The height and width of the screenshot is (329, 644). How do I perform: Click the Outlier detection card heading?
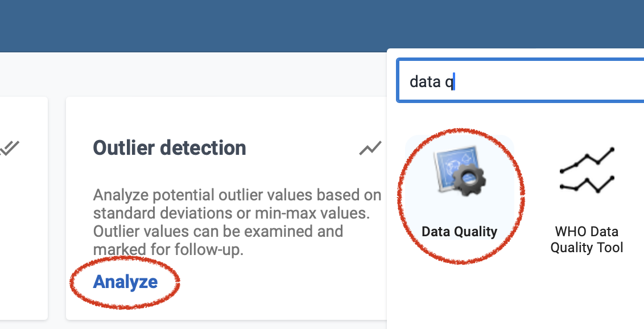[x=169, y=148]
